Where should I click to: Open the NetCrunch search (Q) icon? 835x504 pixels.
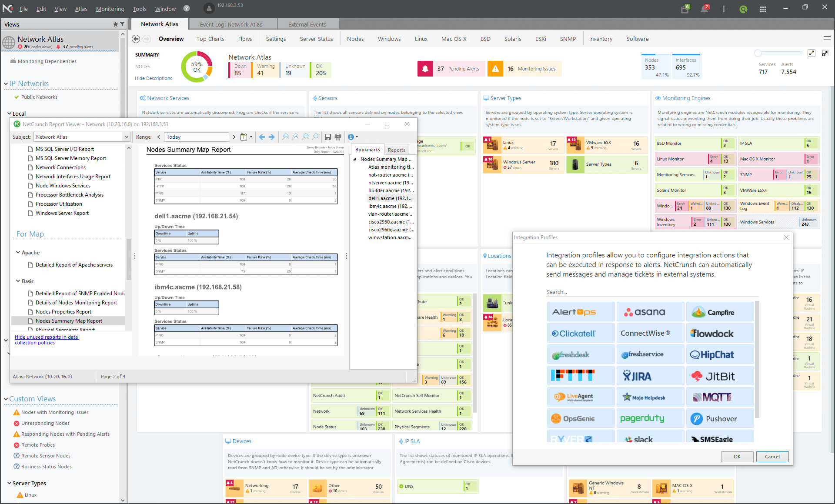(743, 9)
